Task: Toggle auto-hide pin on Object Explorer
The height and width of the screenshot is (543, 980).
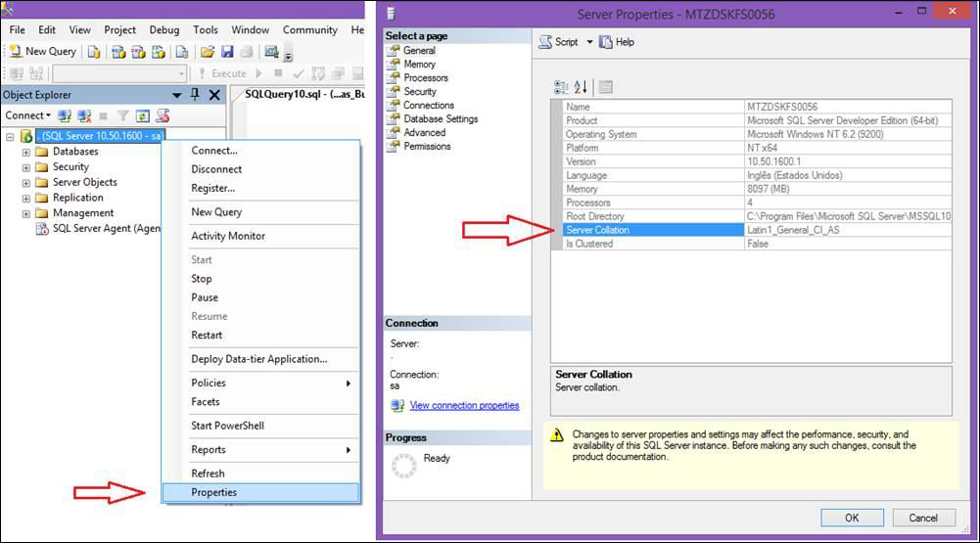Action: pos(195,94)
